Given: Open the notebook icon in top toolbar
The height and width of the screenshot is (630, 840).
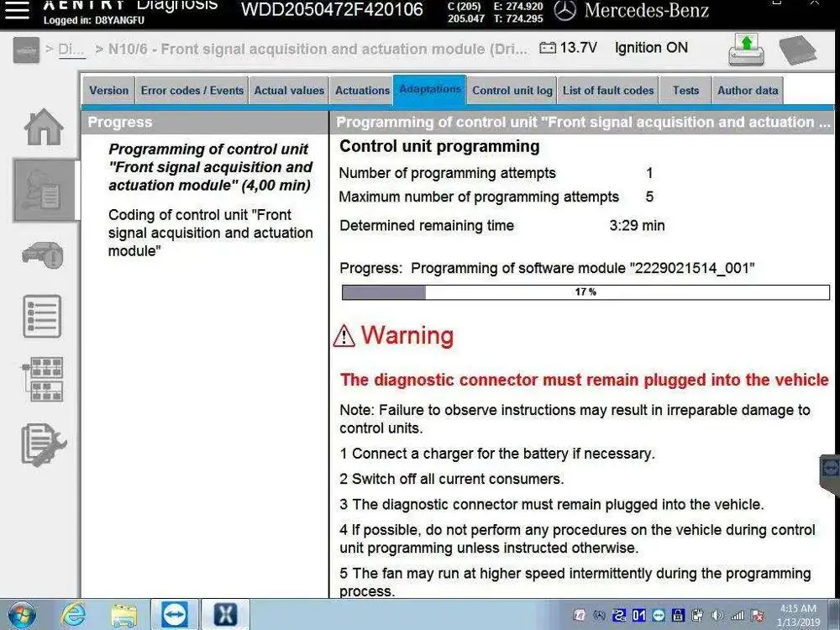Looking at the screenshot, I should [x=799, y=50].
